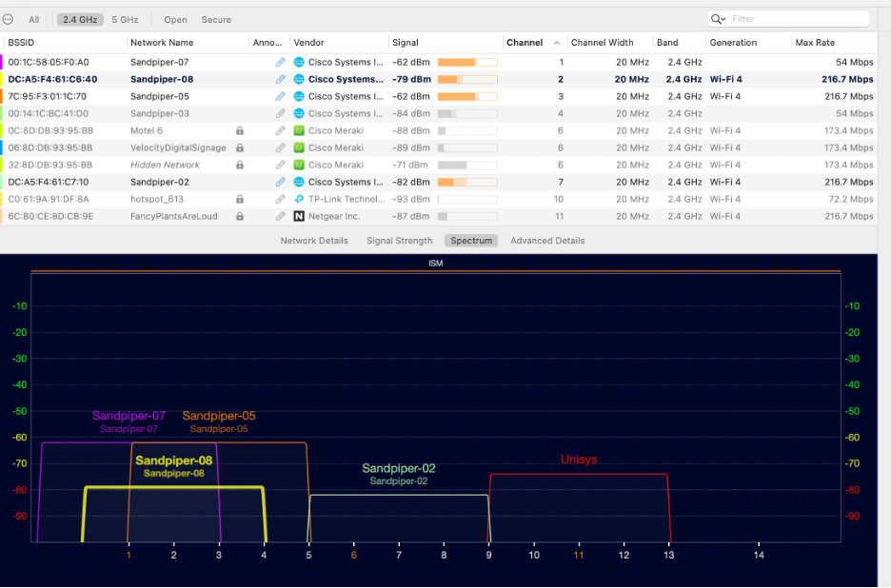Click the lock icon beside VelocityDigitalSignage
The width and height of the screenshot is (891, 588).
(240, 147)
